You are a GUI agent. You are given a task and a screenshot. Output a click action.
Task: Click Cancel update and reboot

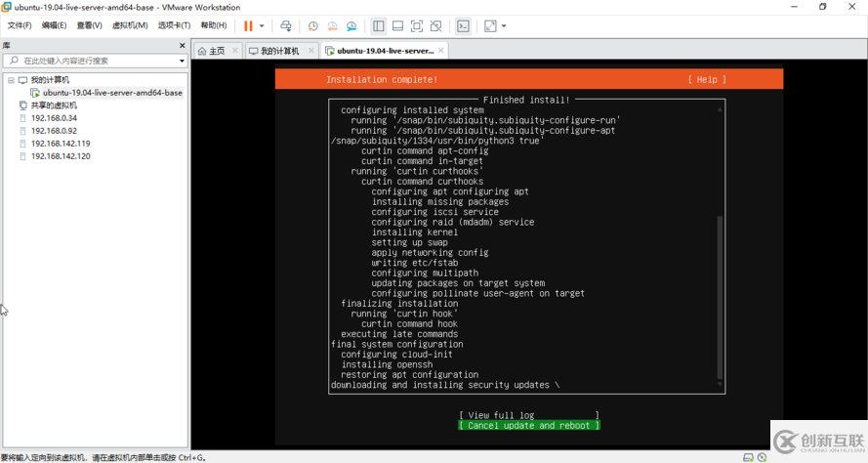[529, 425]
